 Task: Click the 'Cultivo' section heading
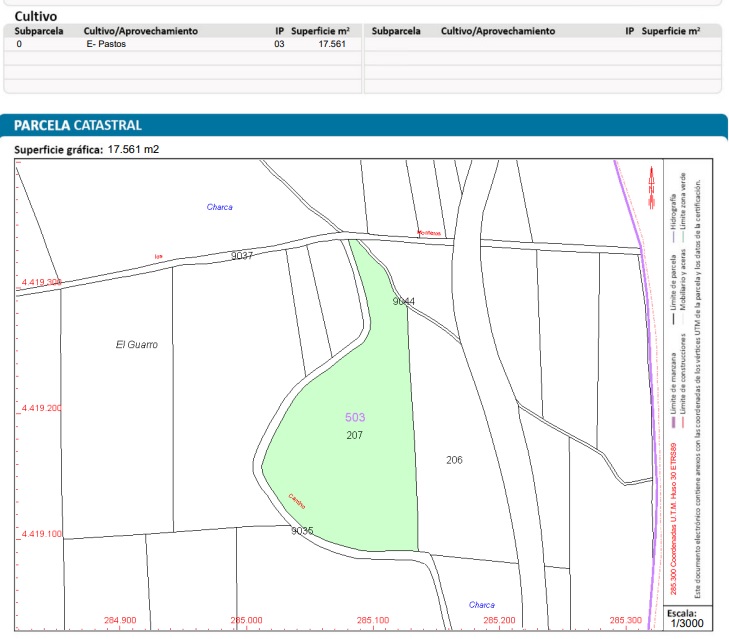click(x=35, y=17)
